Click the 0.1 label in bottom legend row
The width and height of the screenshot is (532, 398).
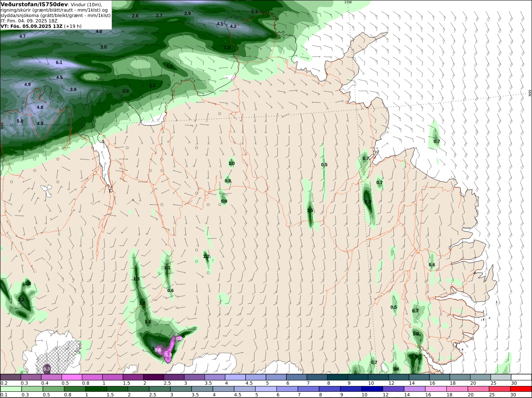pos(3,395)
